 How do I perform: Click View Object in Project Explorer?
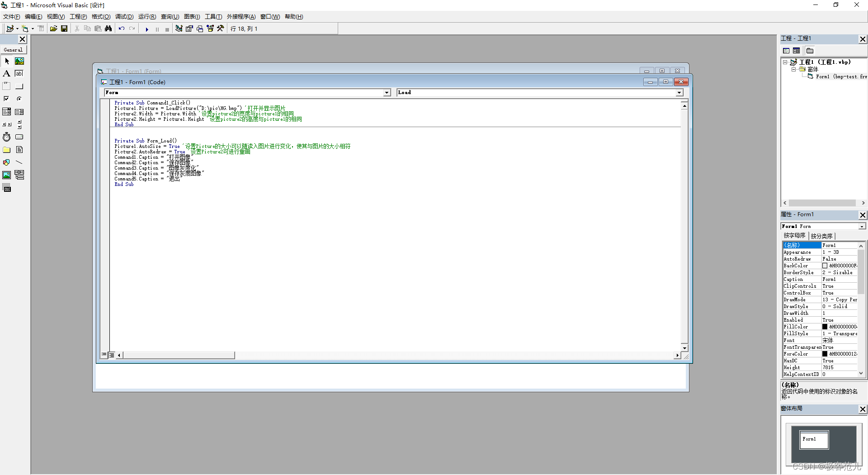(x=797, y=51)
